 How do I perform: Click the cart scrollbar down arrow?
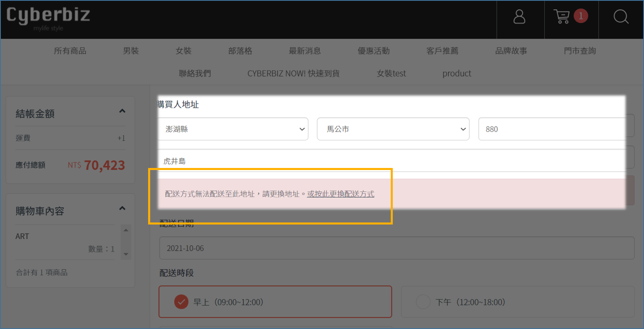click(x=126, y=254)
